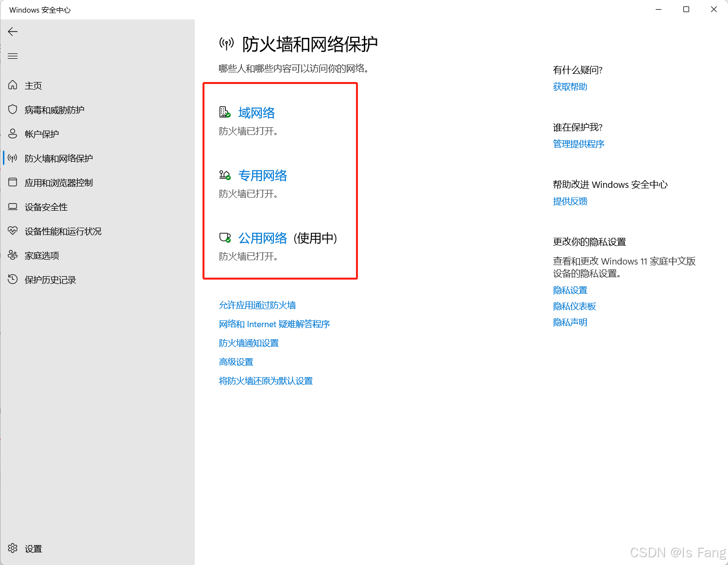Open 域网络 firewall settings
The width and height of the screenshot is (728, 565).
(256, 113)
